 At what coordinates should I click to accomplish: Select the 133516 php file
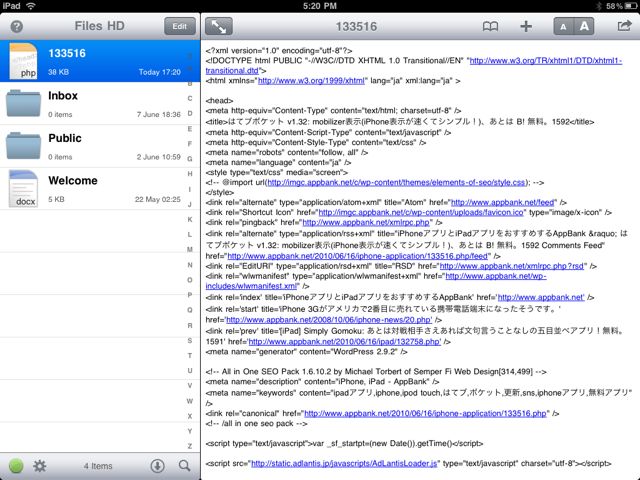pyautogui.click(x=100, y=61)
